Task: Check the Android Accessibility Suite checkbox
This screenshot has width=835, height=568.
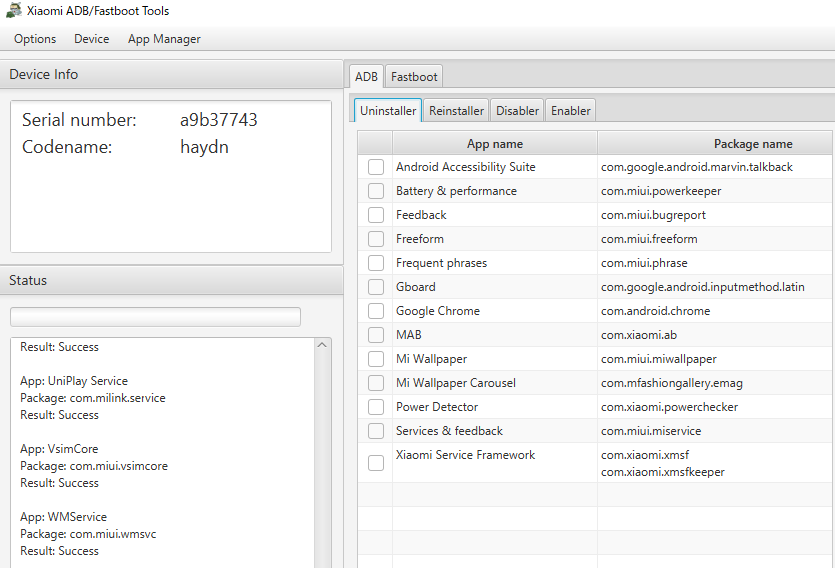Action: (x=376, y=167)
